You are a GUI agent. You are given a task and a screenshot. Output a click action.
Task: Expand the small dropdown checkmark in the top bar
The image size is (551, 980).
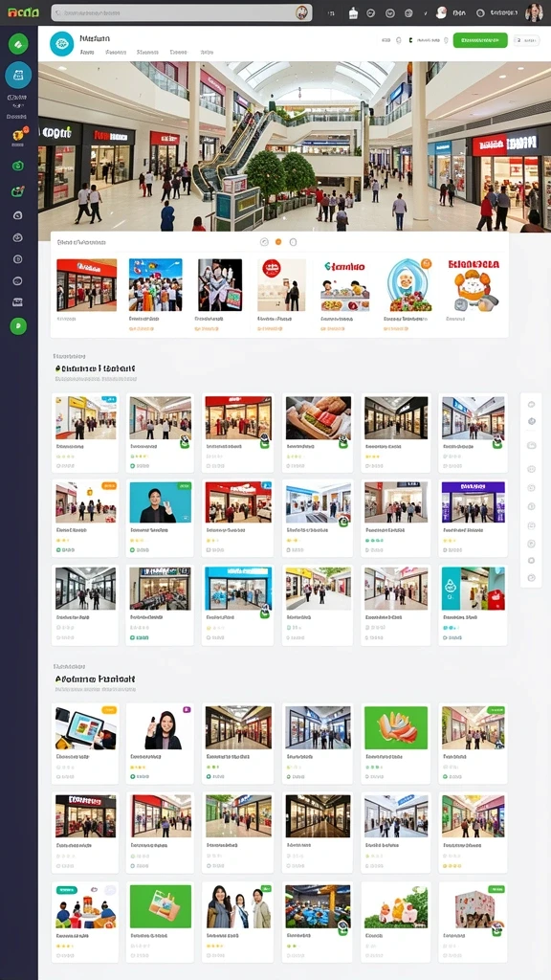[426, 12]
